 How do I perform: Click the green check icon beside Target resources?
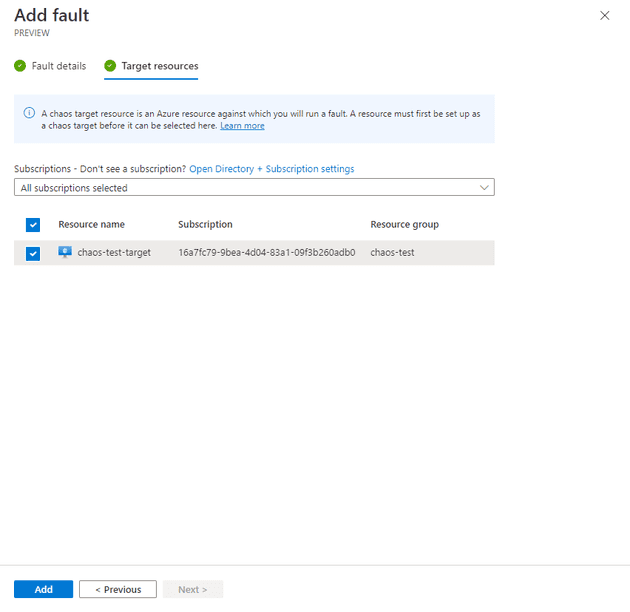[110, 65]
